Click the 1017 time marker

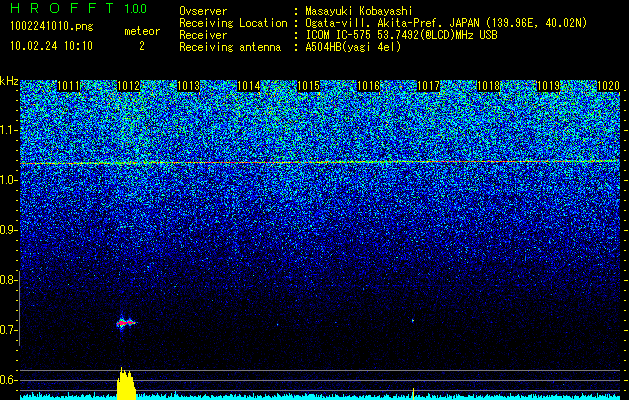point(428,86)
